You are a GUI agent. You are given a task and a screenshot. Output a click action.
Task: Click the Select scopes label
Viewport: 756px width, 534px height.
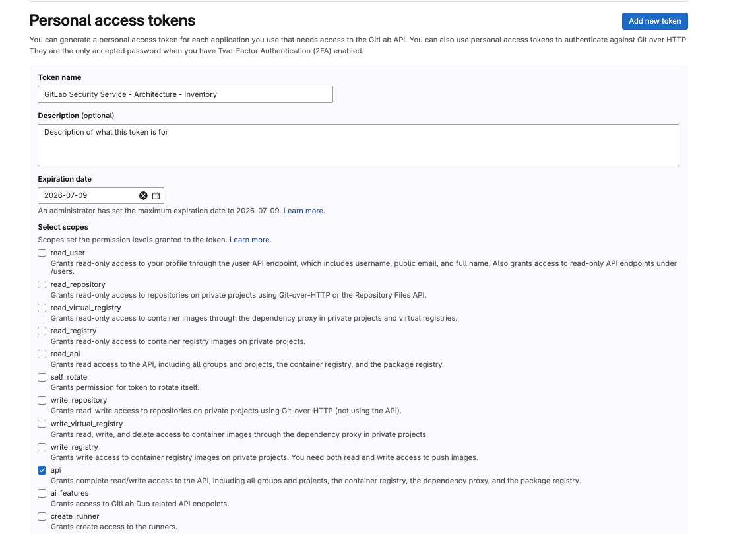click(63, 227)
